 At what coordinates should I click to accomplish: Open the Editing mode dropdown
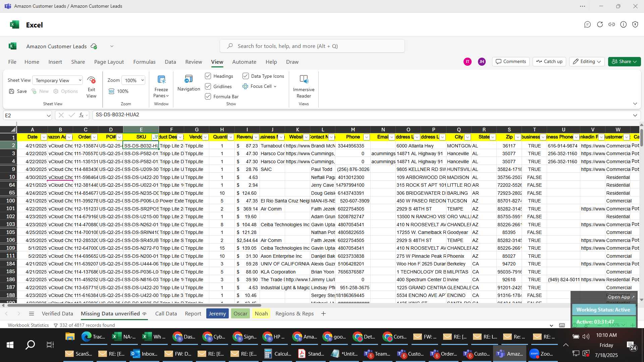(x=587, y=62)
